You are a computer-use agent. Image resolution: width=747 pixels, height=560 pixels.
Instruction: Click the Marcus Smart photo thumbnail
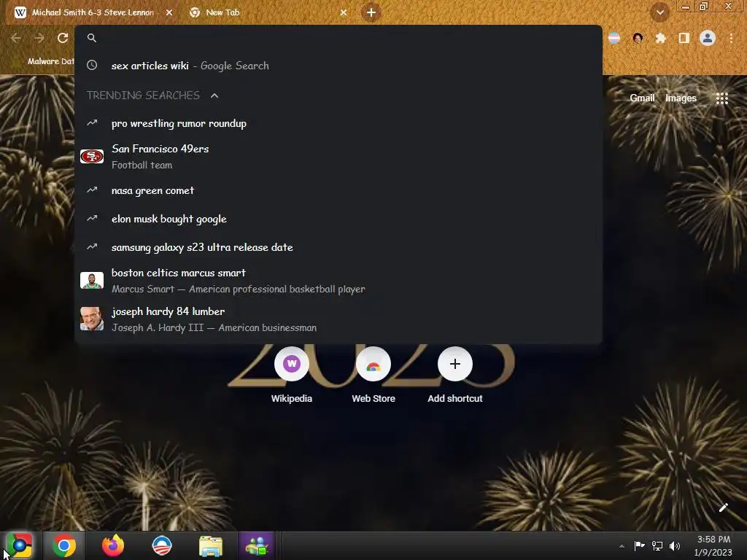click(x=92, y=281)
